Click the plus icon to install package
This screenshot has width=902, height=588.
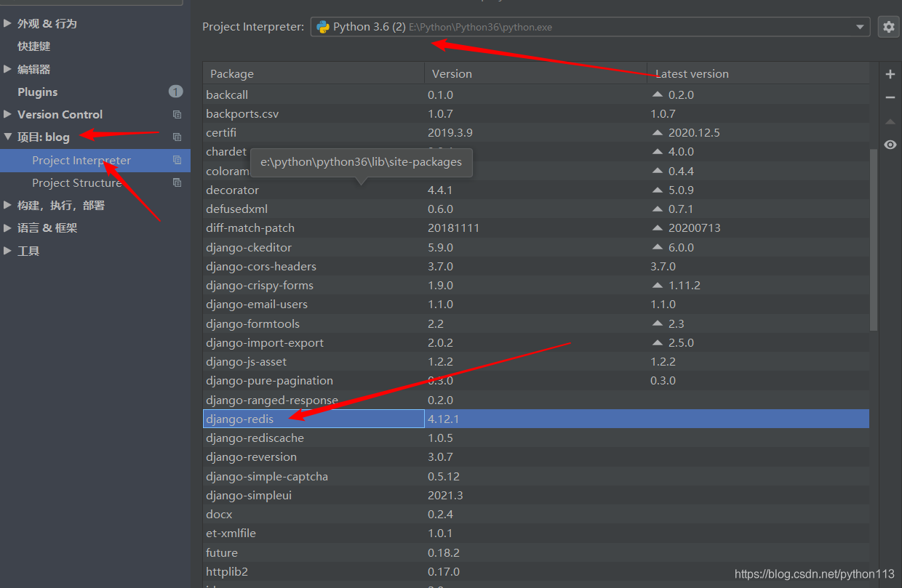tap(890, 74)
